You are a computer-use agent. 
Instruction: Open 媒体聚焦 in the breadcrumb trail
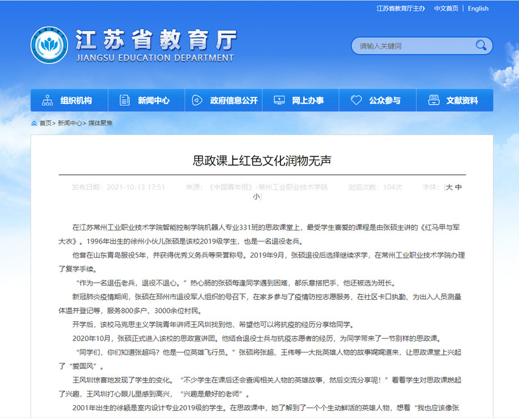100,123
